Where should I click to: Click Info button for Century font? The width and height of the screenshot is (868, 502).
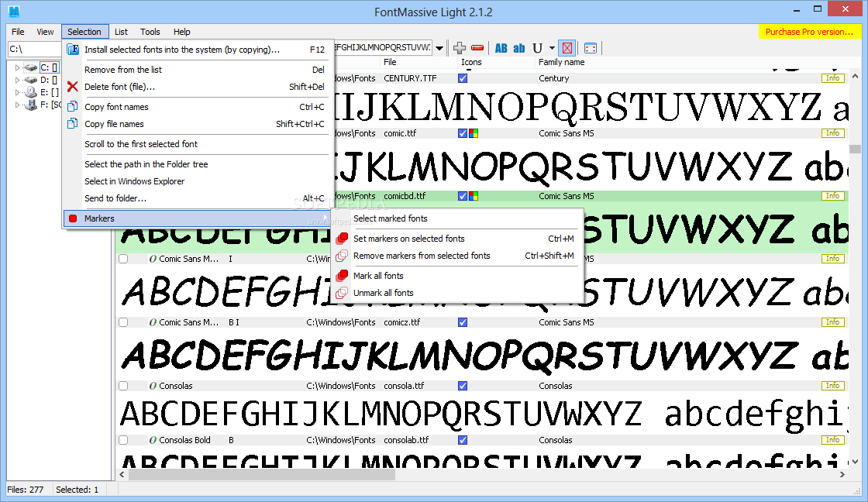tap(832, 78)
